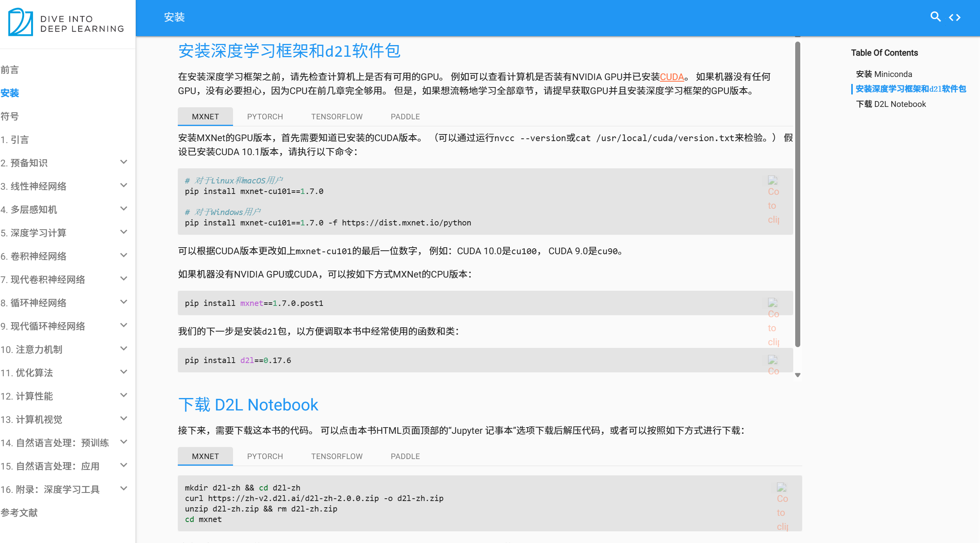Image resolution: width=980 pixels, height=543 pixels.
Task: Expand chapter 2 预备知识
Action: [123, 161]
